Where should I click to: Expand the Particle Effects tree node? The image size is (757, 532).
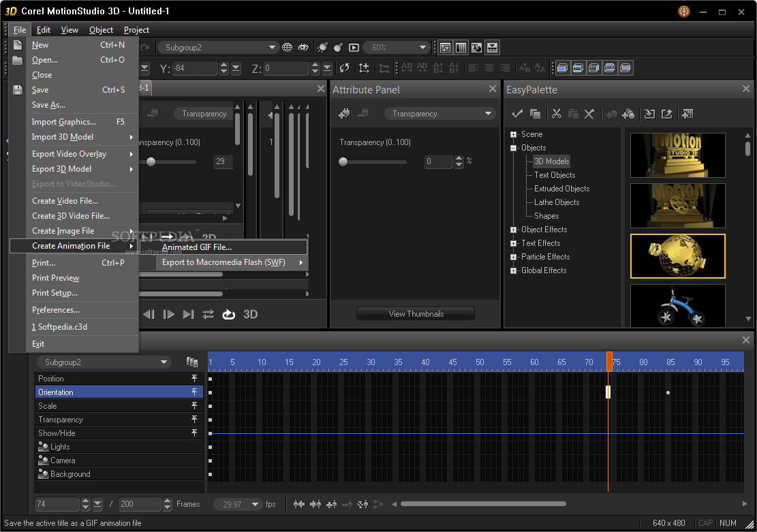point(513,257)
